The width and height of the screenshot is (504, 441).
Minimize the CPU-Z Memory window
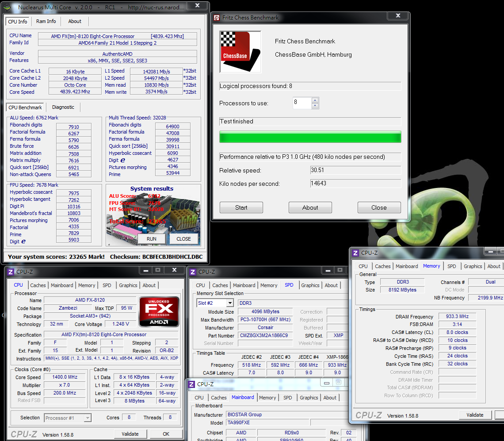click(x=490, y=251)
